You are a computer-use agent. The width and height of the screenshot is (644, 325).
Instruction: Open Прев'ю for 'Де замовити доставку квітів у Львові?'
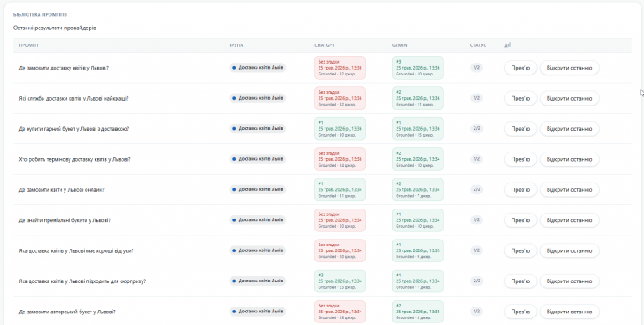tap(521, 68)
